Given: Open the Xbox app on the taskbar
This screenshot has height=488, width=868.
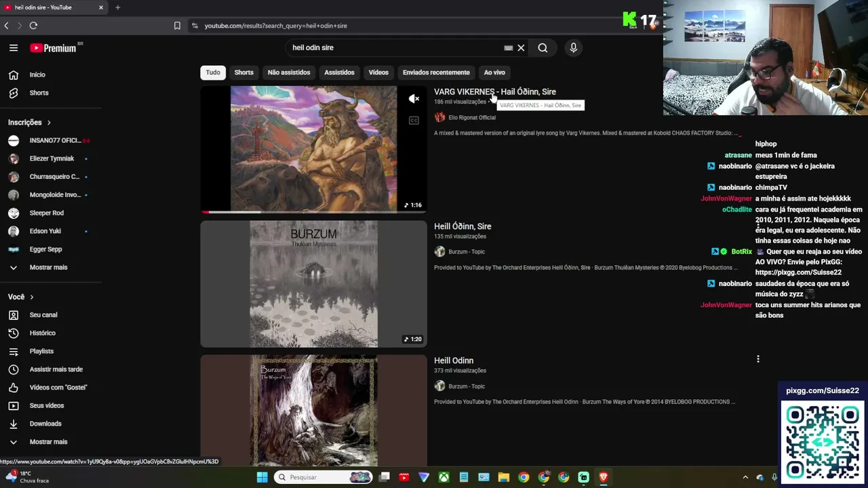Looking at the screenshot, I should click(443, 477).
